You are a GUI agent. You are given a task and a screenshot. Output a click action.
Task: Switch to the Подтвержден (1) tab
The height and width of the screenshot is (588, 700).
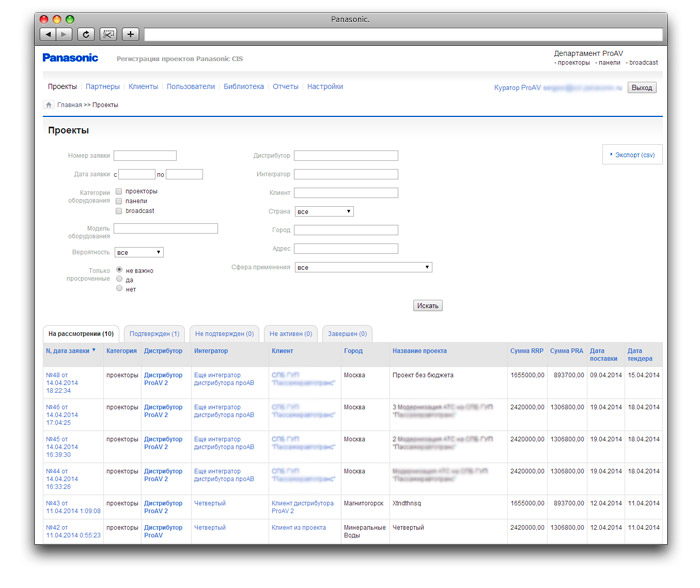pyautogui.click(x=155, y=333)
